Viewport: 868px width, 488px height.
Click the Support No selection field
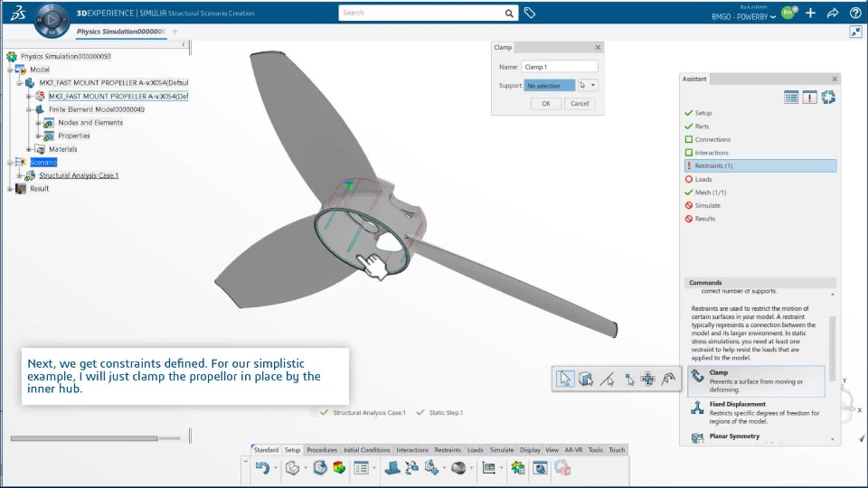pos(549,85)
